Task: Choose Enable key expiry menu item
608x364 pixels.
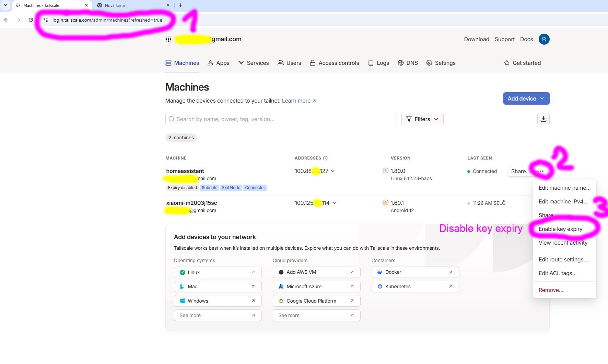Action: click(x=564, y=229)
